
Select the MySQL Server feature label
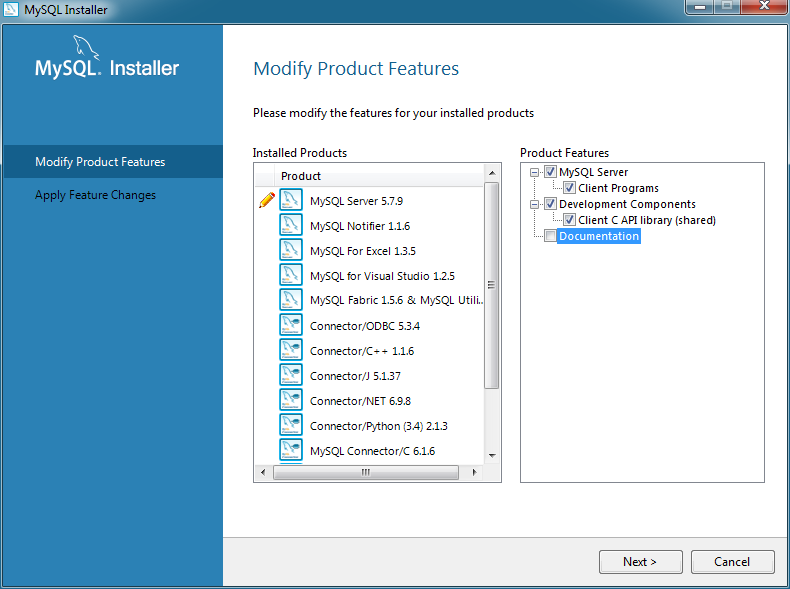pyautogui.click(x=594, y=172)
